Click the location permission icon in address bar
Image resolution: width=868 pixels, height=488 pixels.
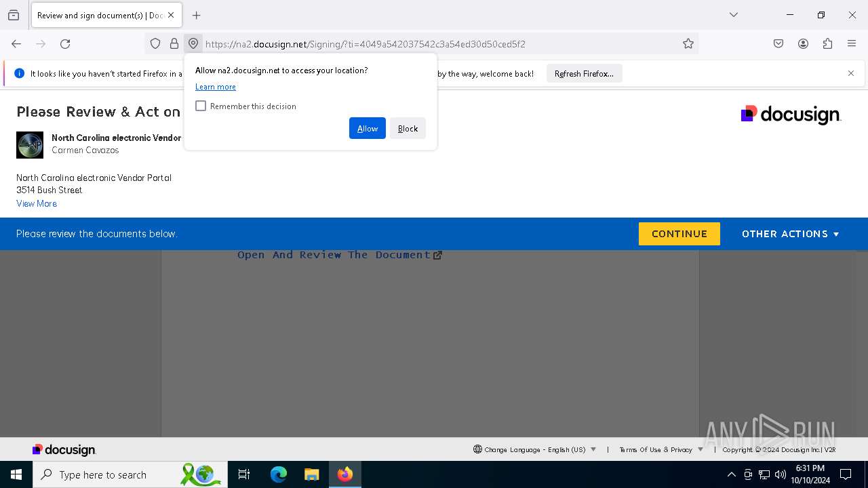193,44
